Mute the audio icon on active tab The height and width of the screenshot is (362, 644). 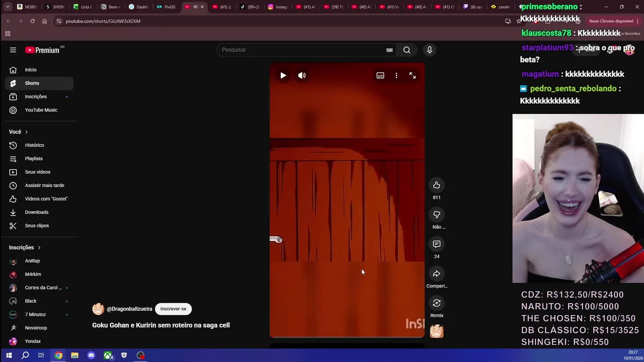coord(195,7)
